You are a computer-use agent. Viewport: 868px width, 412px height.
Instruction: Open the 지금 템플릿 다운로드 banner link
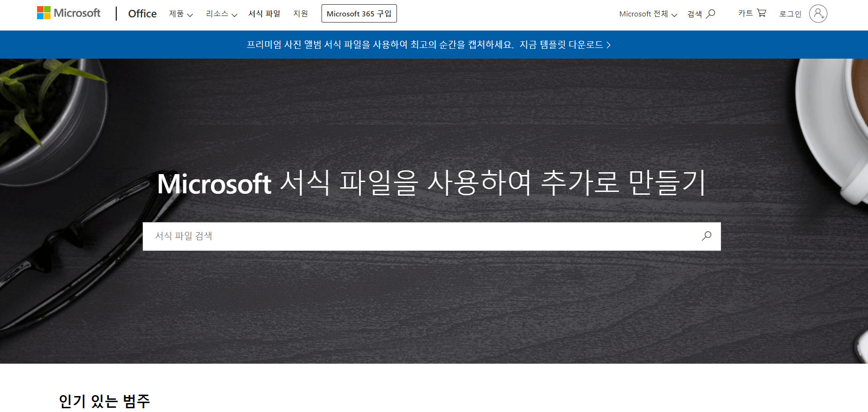[x=565, y=45]
